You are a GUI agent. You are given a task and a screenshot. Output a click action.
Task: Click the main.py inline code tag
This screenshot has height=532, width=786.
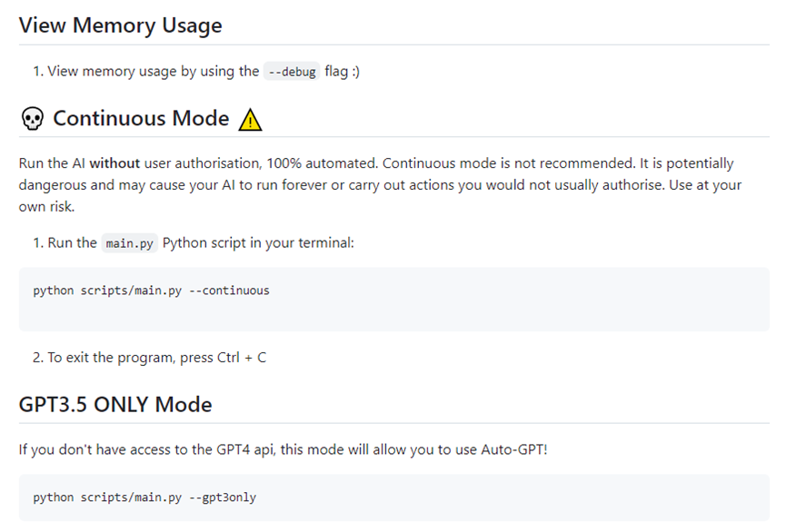coord(129,243)
